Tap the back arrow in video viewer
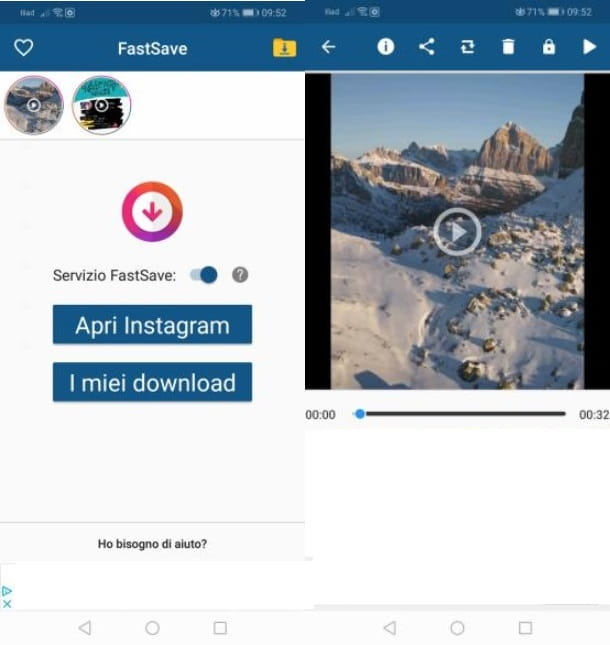The image size is (610, 645). point(328,47)
